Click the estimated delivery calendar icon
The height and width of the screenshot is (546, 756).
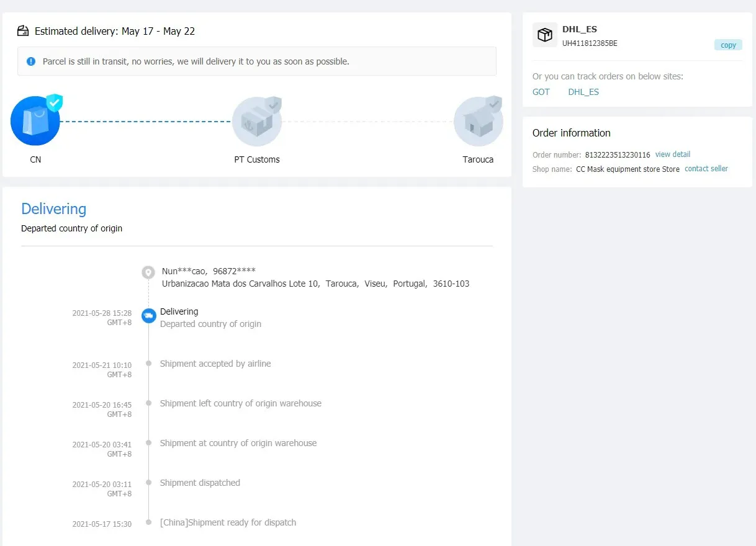[24, 31]
